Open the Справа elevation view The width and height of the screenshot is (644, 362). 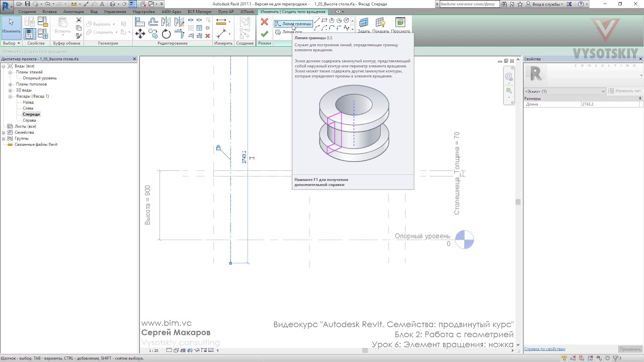(x=29, y=120)
